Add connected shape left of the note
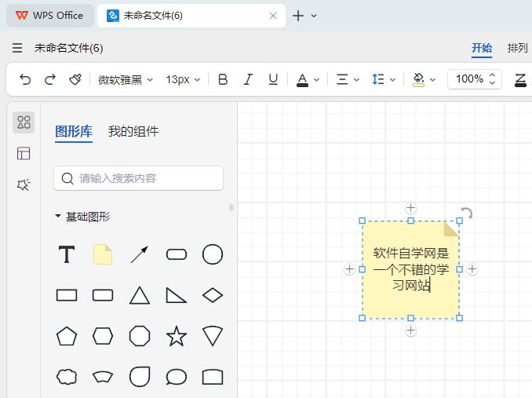 [x=349, y=269]
